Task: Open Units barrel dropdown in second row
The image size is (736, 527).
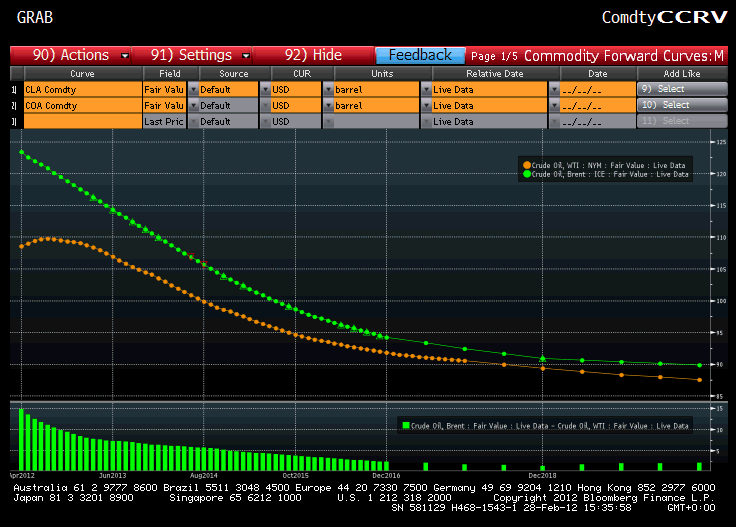Action: coord(327,105)
